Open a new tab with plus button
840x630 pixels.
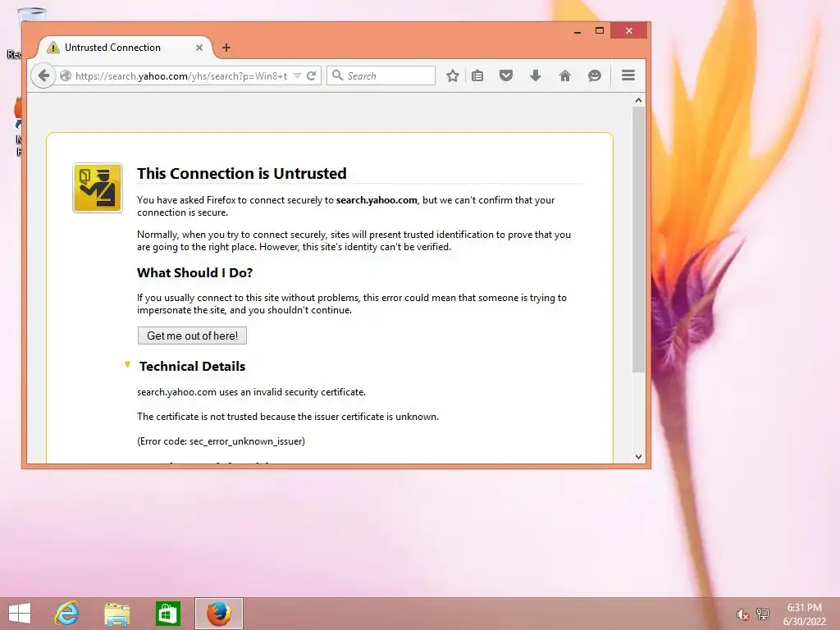tap(226, 48)
